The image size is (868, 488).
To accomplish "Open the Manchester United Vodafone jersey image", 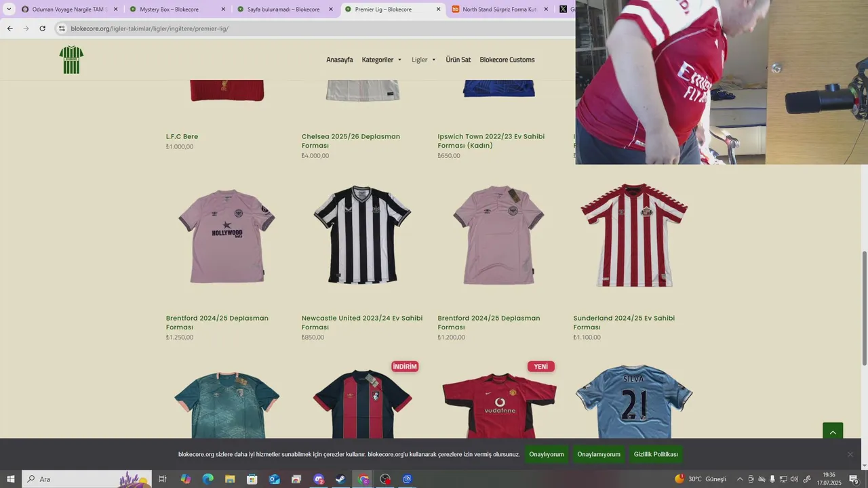I will point(499,405).
